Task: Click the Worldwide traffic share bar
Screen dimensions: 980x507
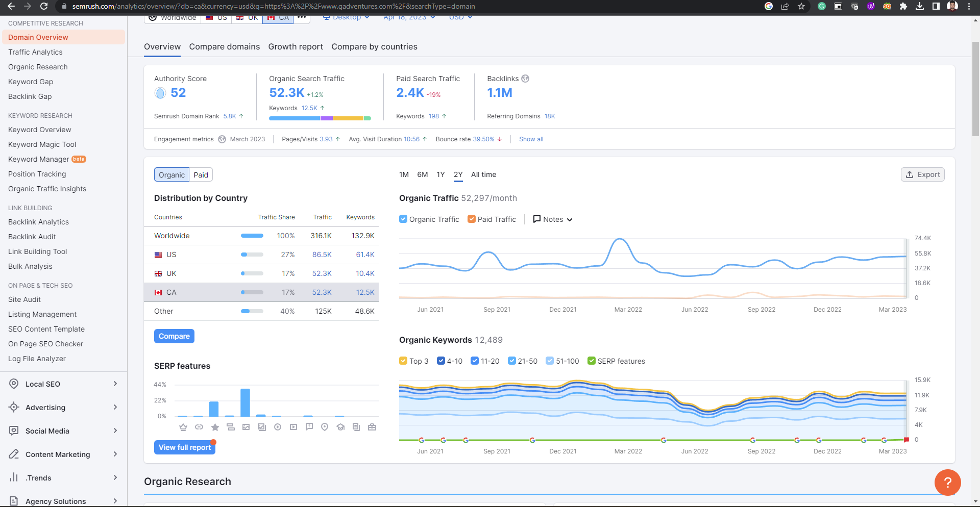Action: [252, 236]
